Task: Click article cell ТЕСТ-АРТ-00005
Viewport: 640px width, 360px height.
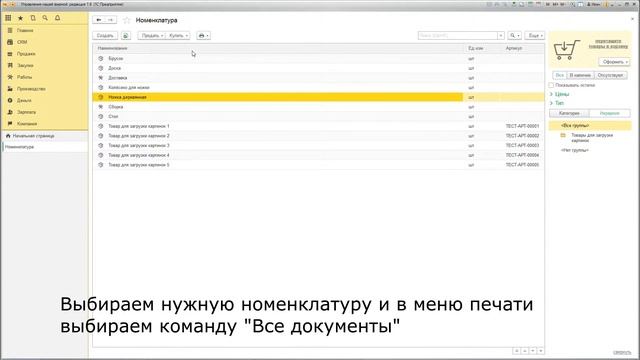Action: tap(522, 165)
